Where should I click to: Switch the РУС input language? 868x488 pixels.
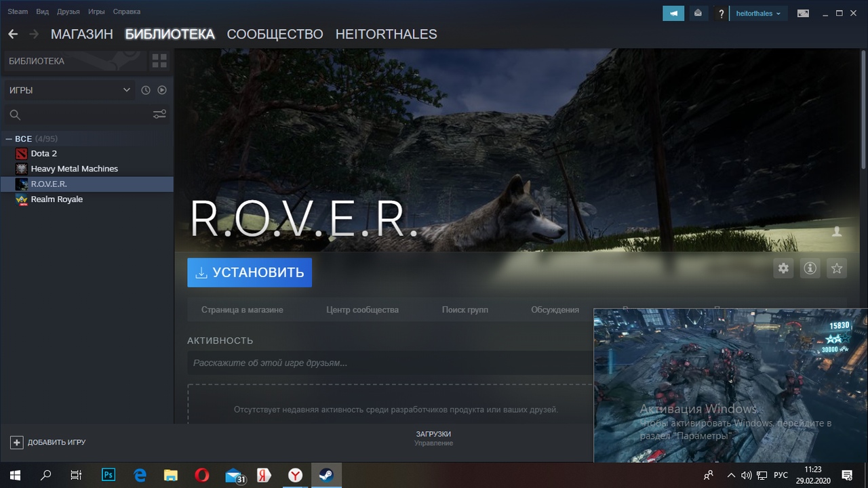[781, 475]
